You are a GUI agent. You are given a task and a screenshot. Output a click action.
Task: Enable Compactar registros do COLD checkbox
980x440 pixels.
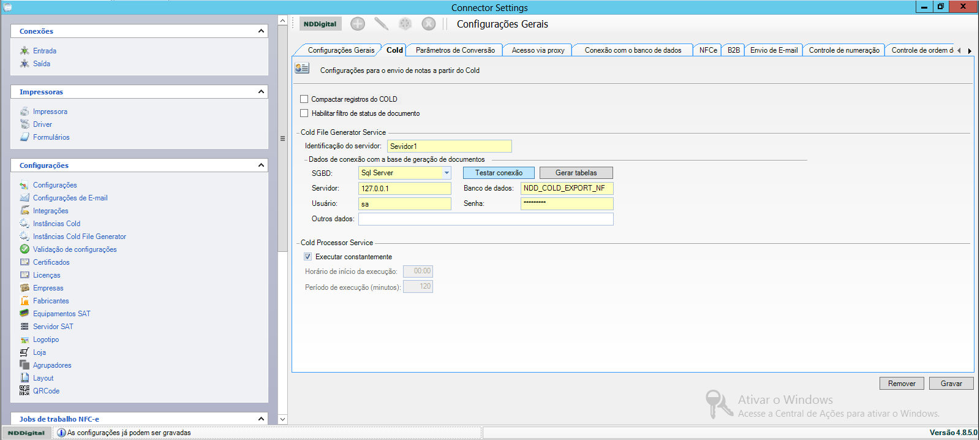pyautogui.click(x=304, y=99)
